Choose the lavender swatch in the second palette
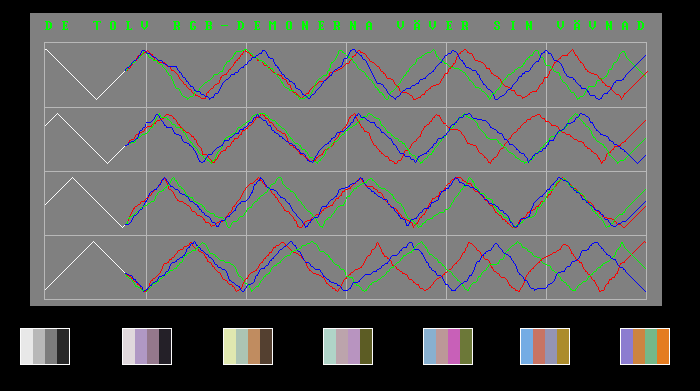The height and width of the screenshot is (391, 700). tap(141, 346)
